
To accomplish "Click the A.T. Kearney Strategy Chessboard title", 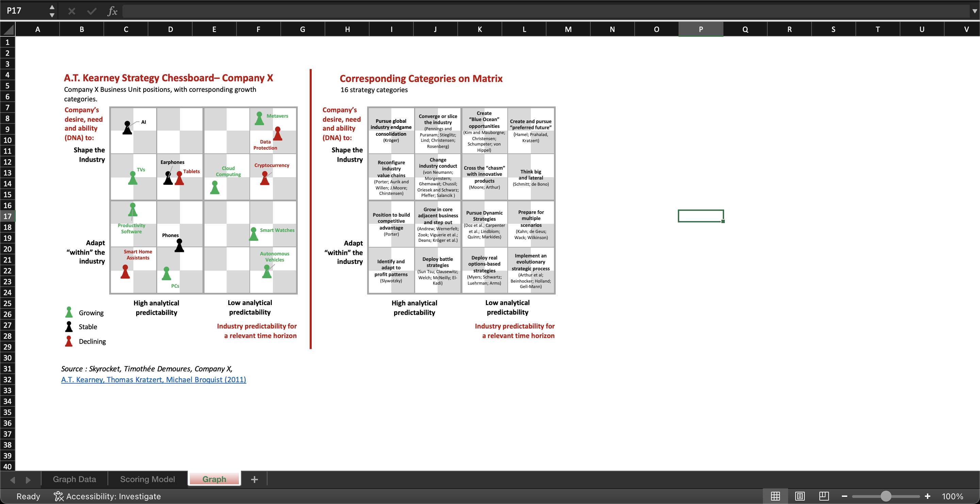I will (x=168, y=78).
